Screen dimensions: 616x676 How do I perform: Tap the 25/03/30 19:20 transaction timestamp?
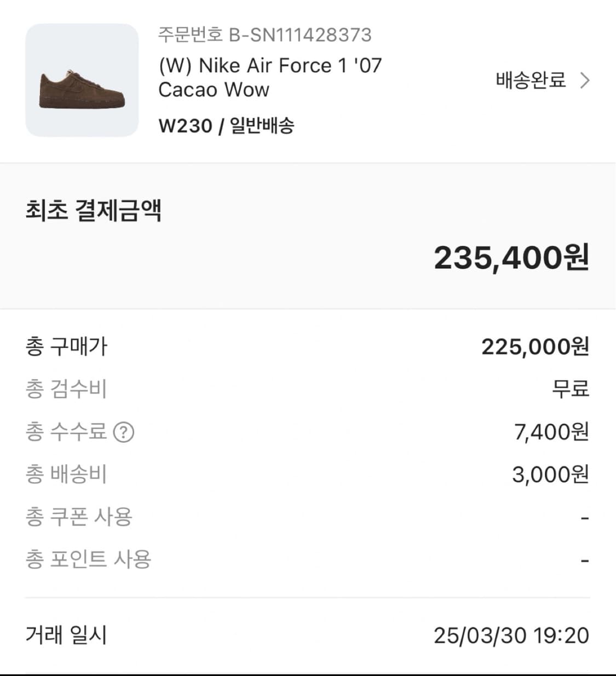511,635
